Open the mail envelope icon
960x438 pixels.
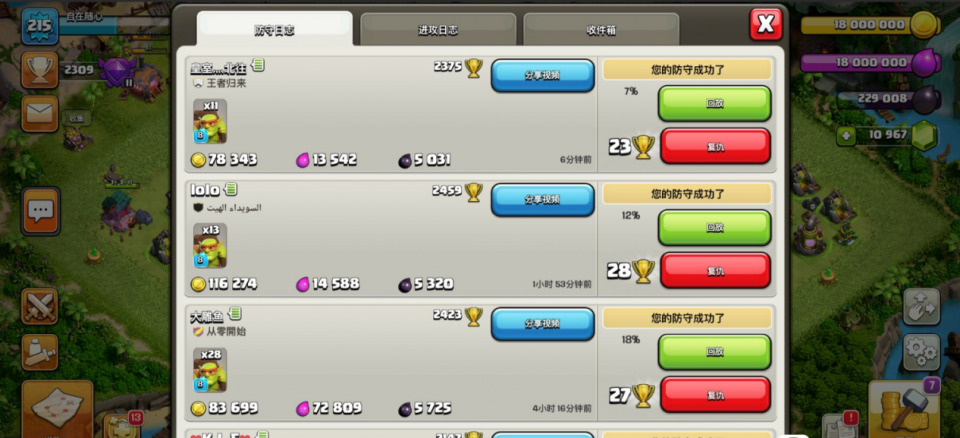pyautogui.click(x=40, y=113)
